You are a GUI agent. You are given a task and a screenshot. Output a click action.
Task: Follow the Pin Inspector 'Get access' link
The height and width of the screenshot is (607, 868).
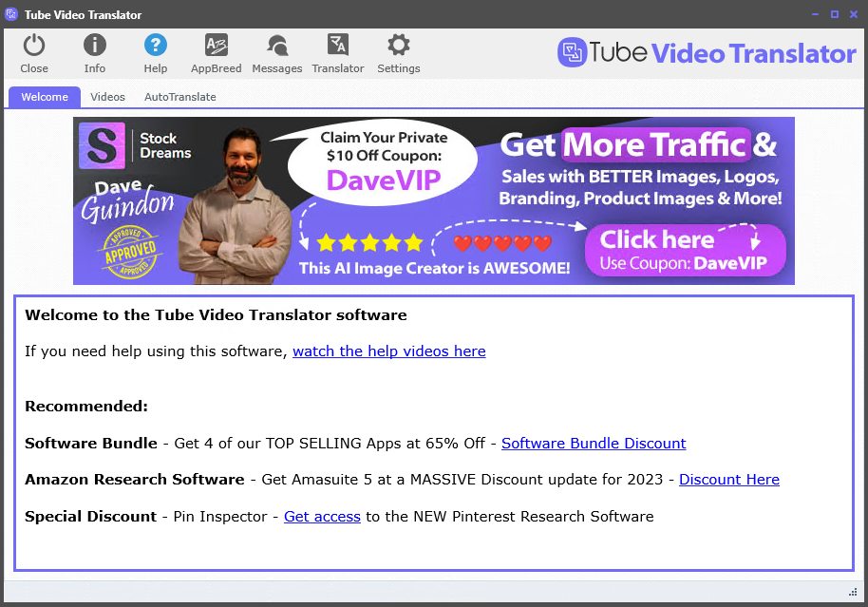[x=322, y=516]
